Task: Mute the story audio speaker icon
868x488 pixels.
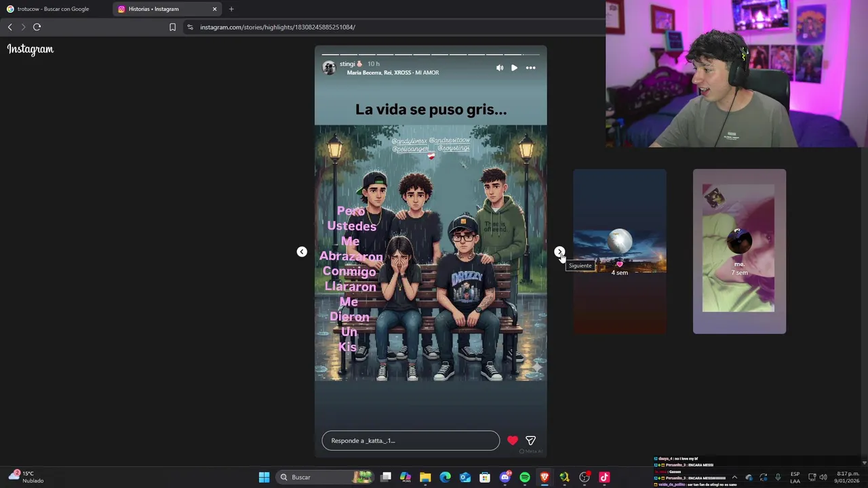Action: click(x=500, y=68)
